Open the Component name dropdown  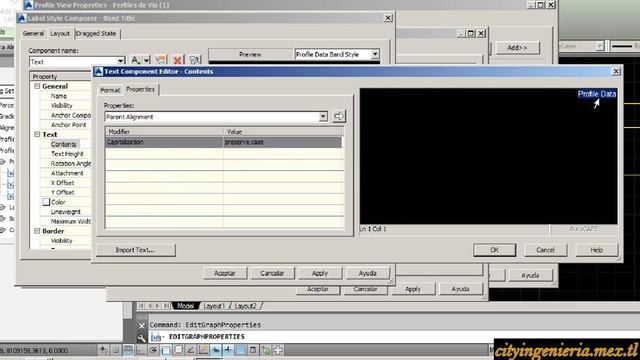120,62
